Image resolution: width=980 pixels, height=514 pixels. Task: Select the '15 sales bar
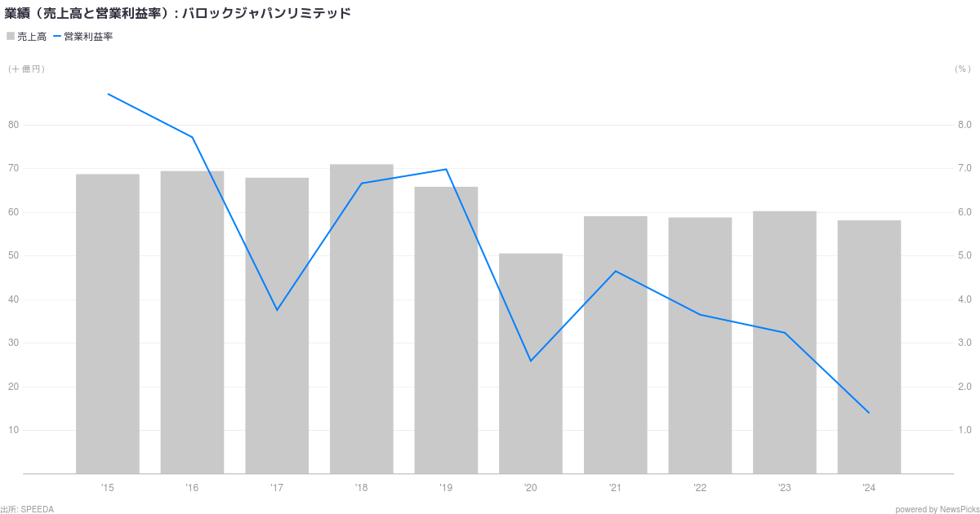tap(108, 324)
